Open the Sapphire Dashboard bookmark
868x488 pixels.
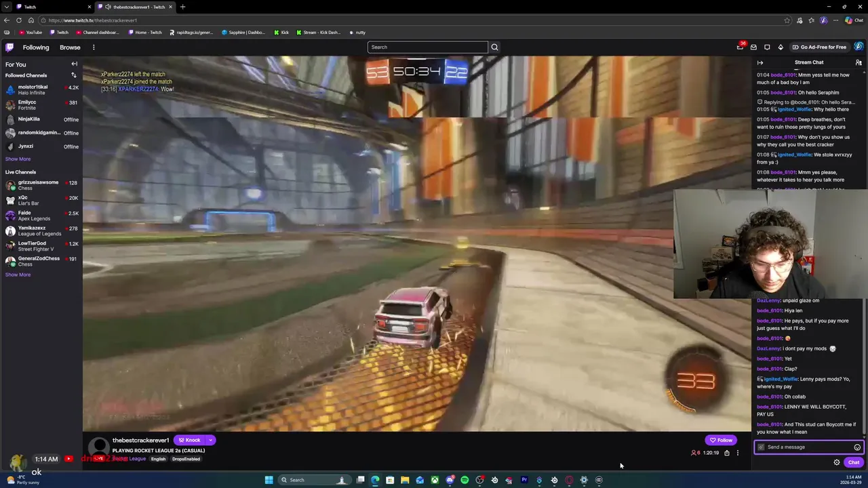click(243, 33)
